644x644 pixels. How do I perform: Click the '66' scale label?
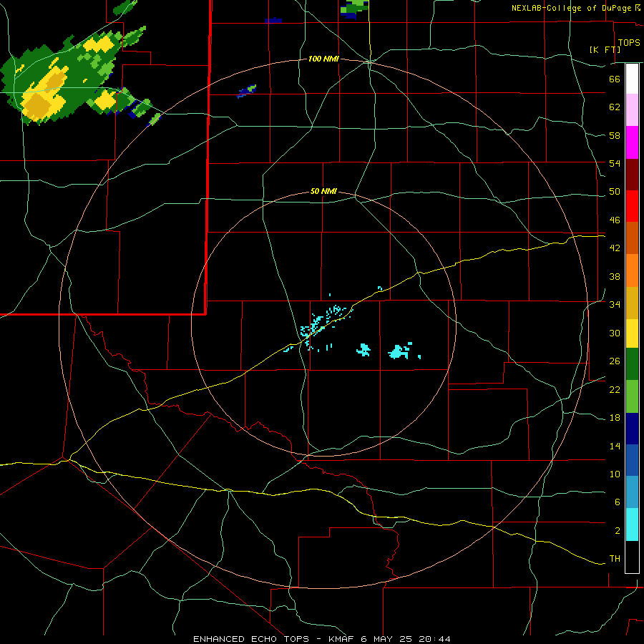(615, 79)
